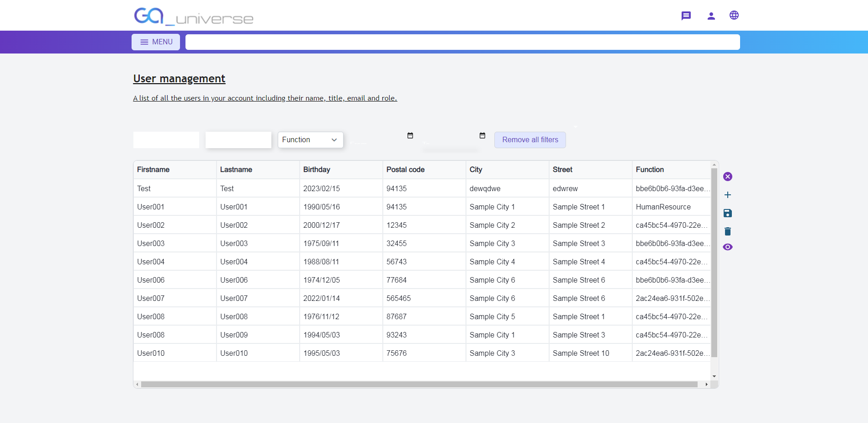Sort by Lastname column header
The image size is (868, 423).
pyautogui.click(x=258, y=170)
